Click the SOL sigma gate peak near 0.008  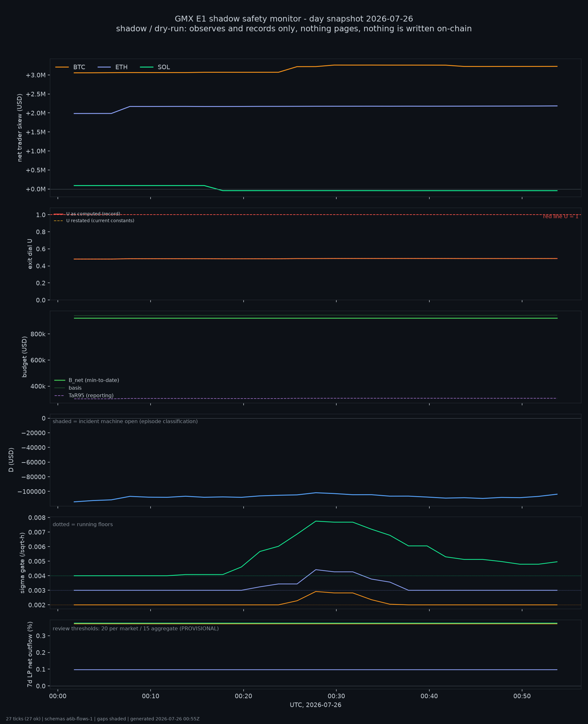click(316, 521)
